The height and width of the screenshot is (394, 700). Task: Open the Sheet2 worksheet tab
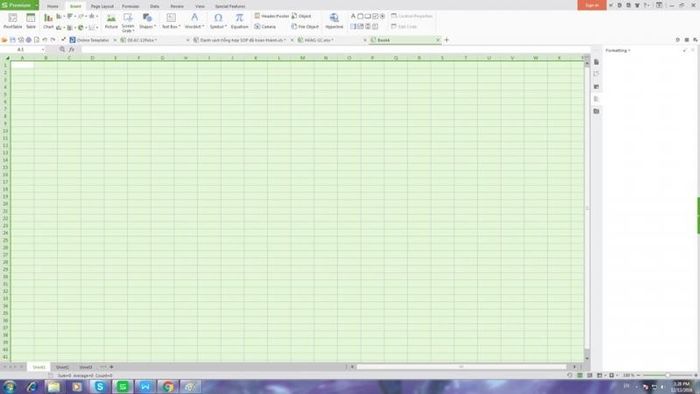[62, 367]
